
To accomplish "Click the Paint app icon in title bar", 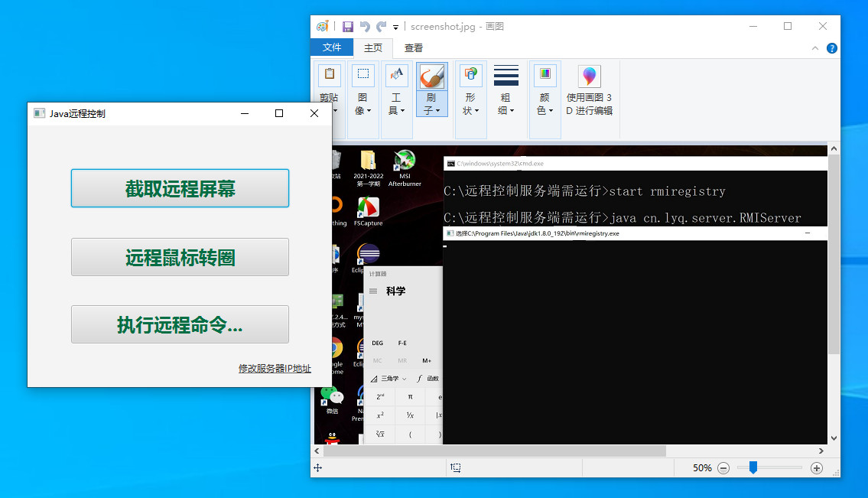I will click(x=323, y=26).
